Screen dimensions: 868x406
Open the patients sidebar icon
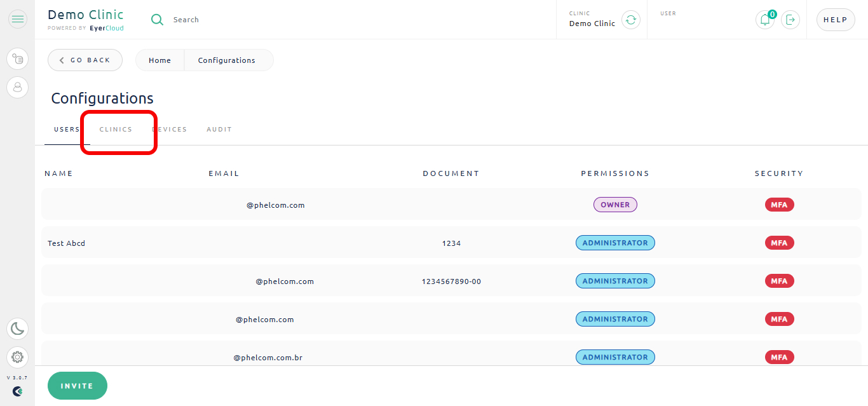18,87
